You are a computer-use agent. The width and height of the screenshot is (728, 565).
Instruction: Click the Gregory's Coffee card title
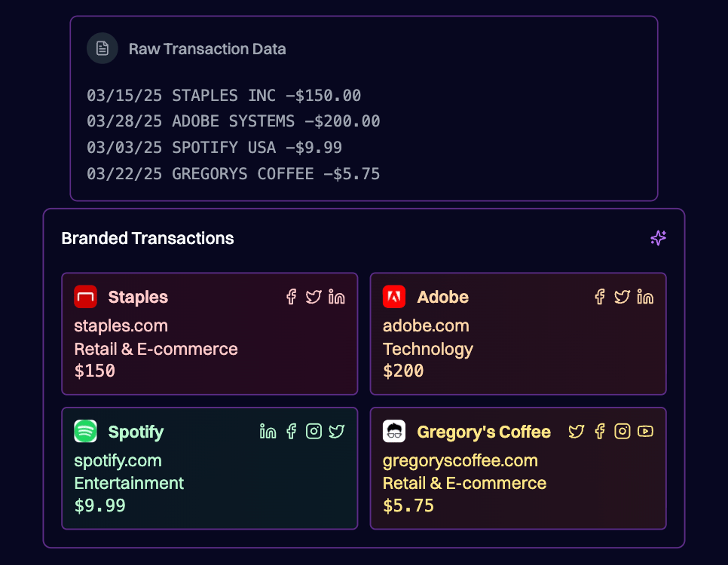pos(484,432)
